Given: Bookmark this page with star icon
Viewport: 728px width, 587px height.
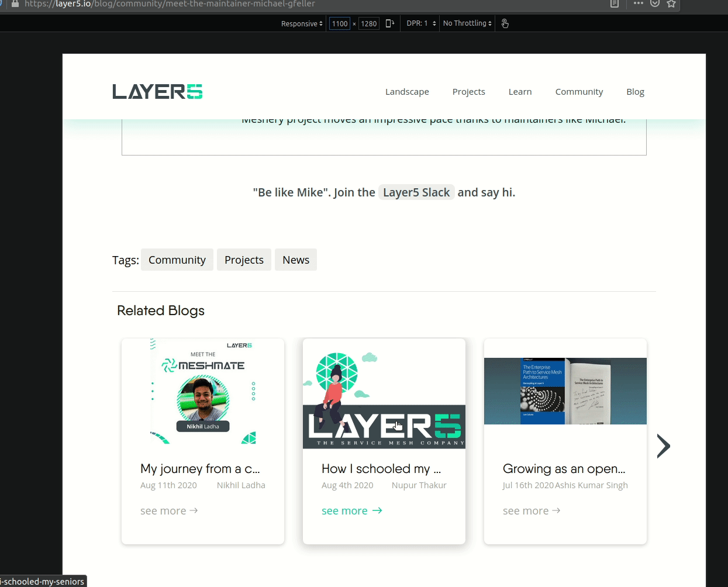Looking at the screenshot, I should 671,4.
